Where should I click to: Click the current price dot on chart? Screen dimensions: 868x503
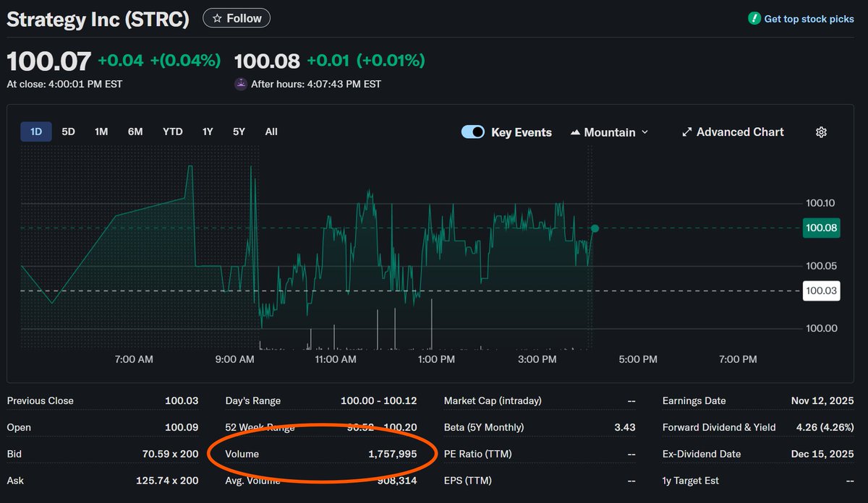(595, 228)
